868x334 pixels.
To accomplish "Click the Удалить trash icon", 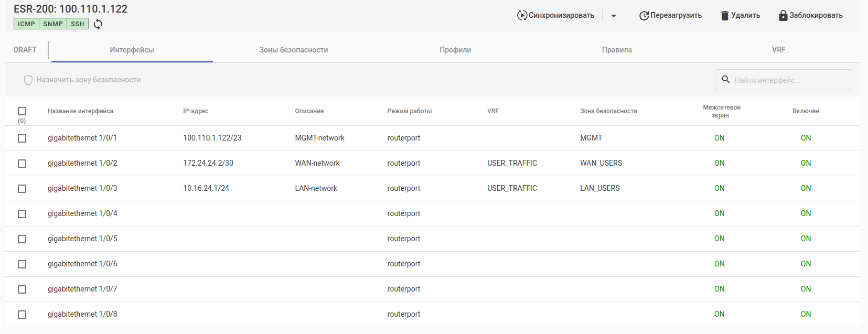I will point(725,16).
